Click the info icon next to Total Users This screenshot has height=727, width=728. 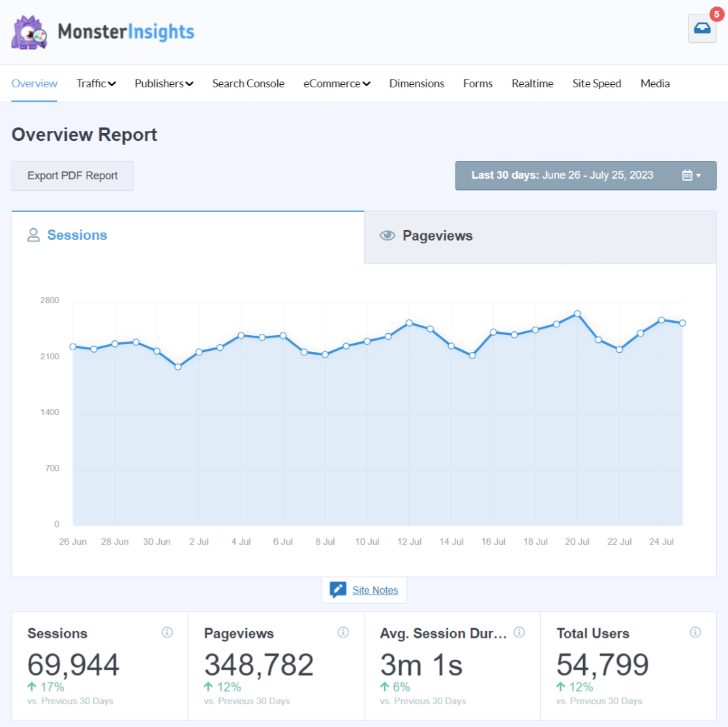click(x=695, y=632)
